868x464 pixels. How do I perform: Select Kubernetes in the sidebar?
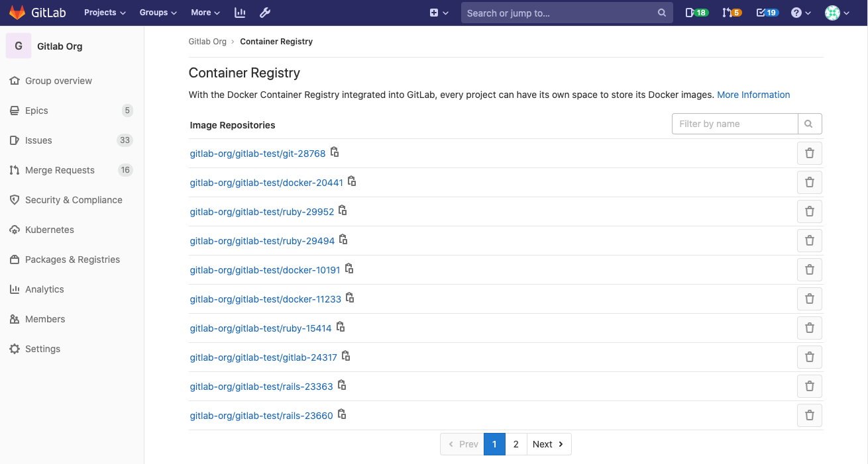48,229
